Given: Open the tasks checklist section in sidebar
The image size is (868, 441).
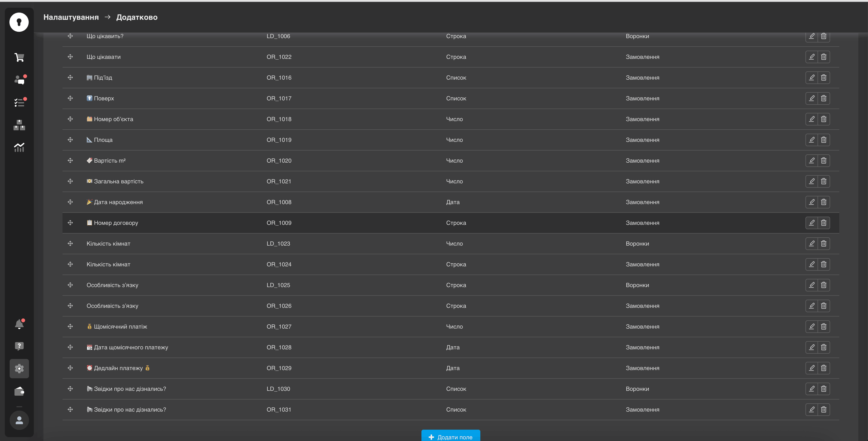Looking at the screenshot, I should pos(19,103).
